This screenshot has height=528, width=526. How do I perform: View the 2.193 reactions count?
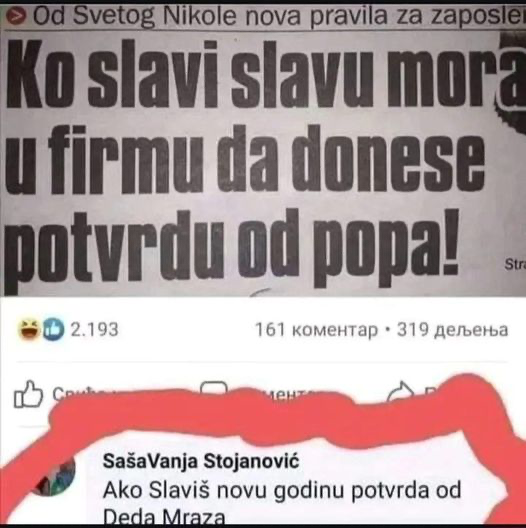coord(94,330)
